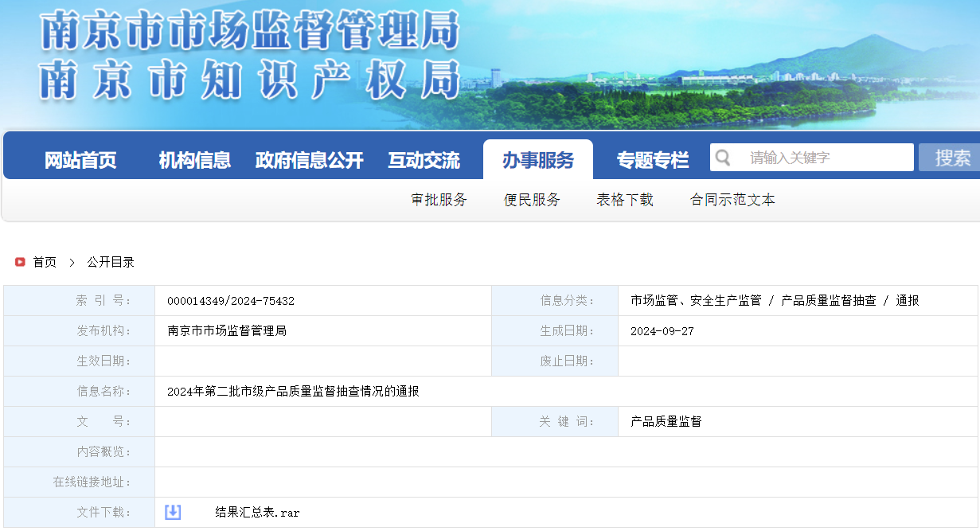Click the bureau name header logo
Viewport: 980px width, 531px height.
pyautogui.click(x=250, y=56)
